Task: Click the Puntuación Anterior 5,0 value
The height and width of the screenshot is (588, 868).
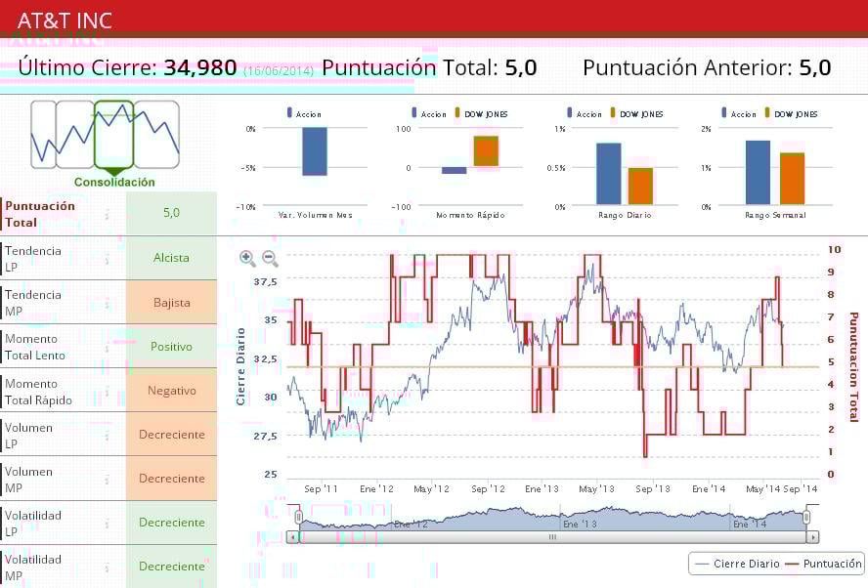Action: point(815,68)
